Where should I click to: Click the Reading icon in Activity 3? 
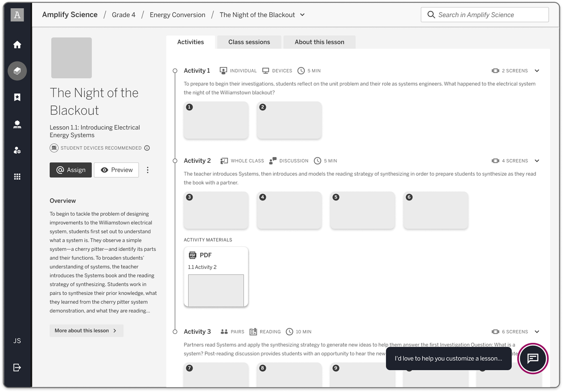tap(253, 332)
